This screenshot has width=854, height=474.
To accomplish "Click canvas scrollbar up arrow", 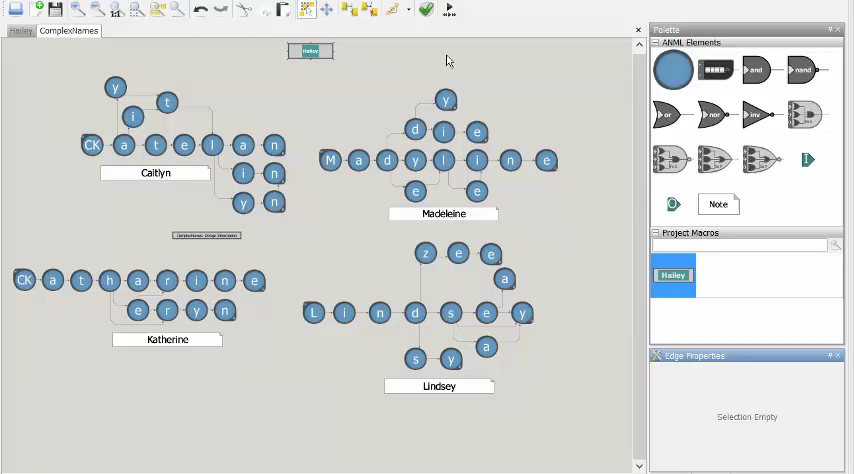I will tap(639, 45).
